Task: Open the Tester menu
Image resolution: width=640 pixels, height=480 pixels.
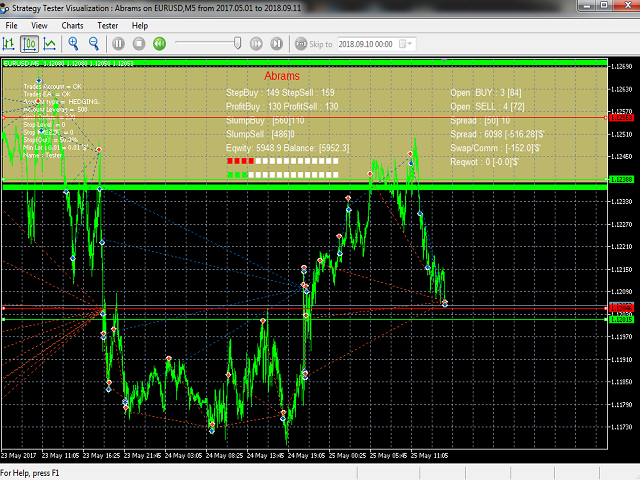Action: click(108, 25)
